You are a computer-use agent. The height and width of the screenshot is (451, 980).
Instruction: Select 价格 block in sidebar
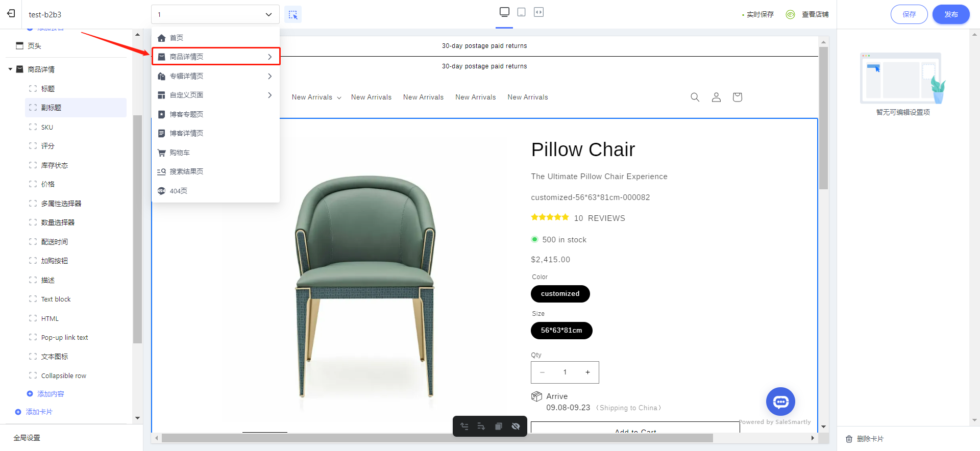tap(76, 184)
